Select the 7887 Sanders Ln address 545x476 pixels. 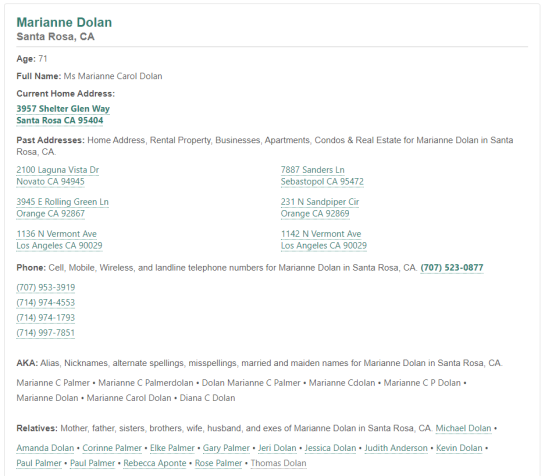coord(312,170)
